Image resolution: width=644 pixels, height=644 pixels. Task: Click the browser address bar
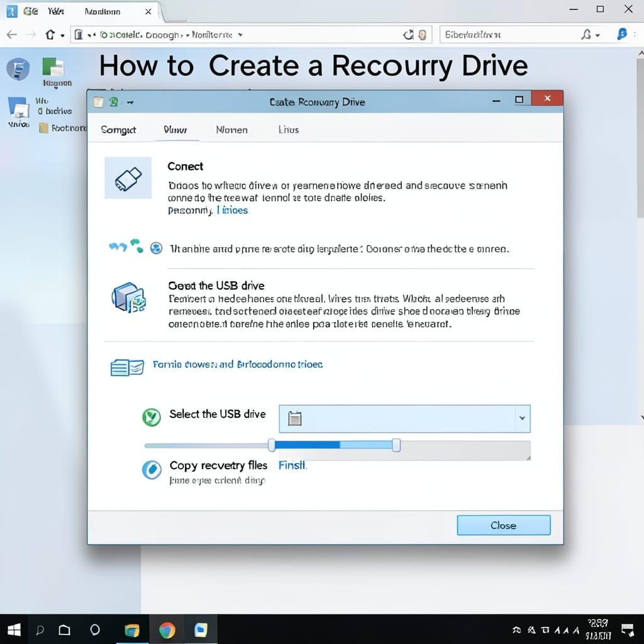pos(251,35)
